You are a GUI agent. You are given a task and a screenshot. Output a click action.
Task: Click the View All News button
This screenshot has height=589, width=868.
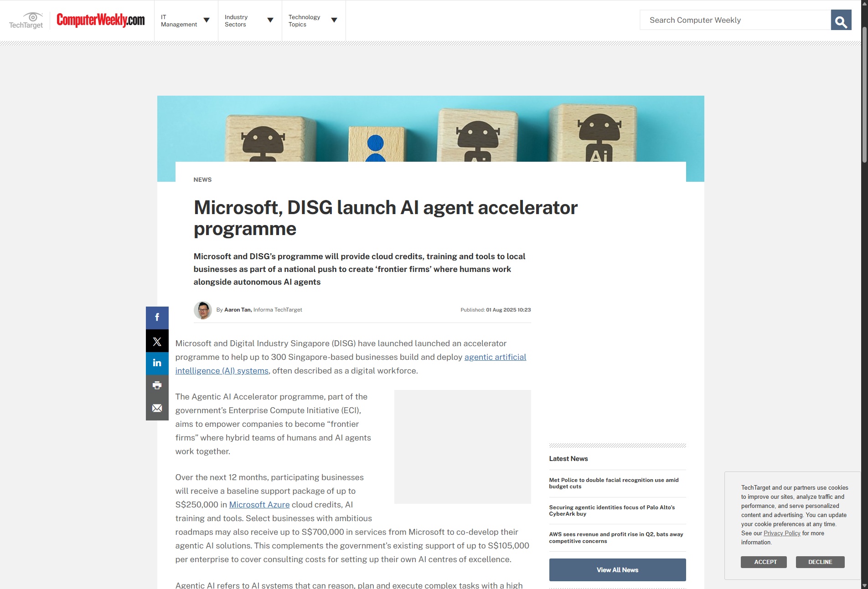(x=618, y=570)
